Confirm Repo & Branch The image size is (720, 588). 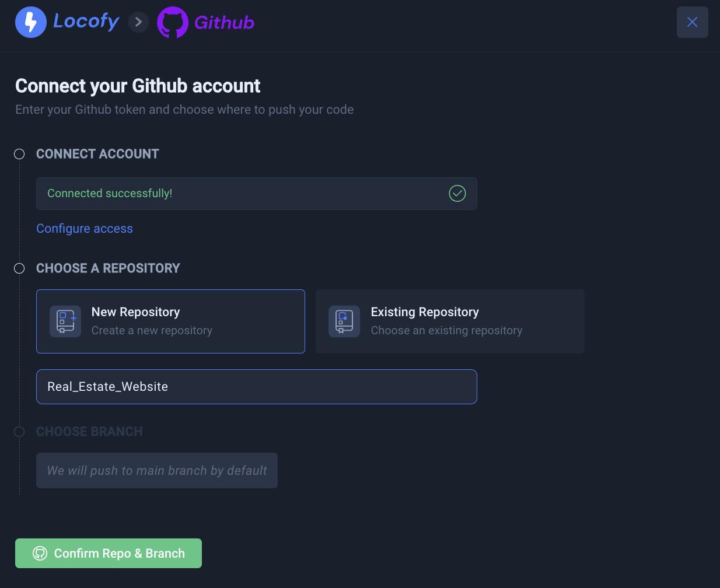coord(109,553)
